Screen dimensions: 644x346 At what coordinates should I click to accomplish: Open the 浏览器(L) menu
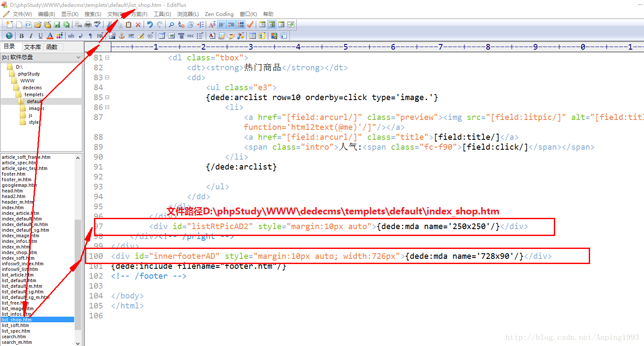click(x=188, y=14)
